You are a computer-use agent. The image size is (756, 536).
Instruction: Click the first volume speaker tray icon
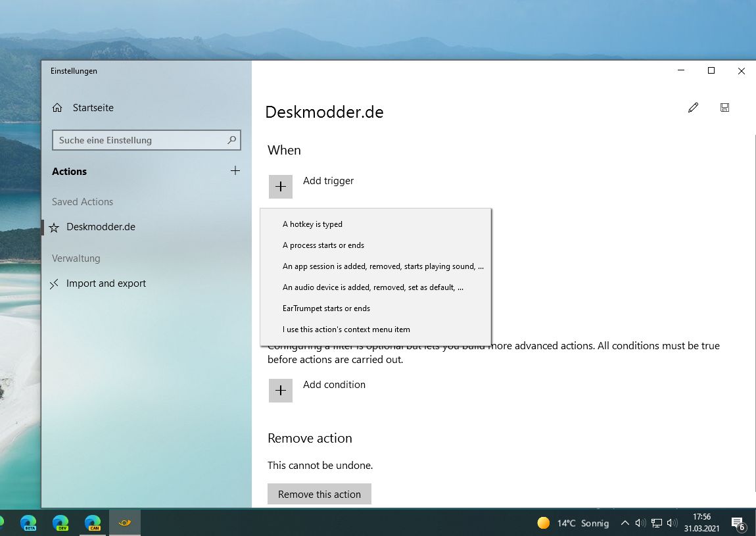coord(640,523)
